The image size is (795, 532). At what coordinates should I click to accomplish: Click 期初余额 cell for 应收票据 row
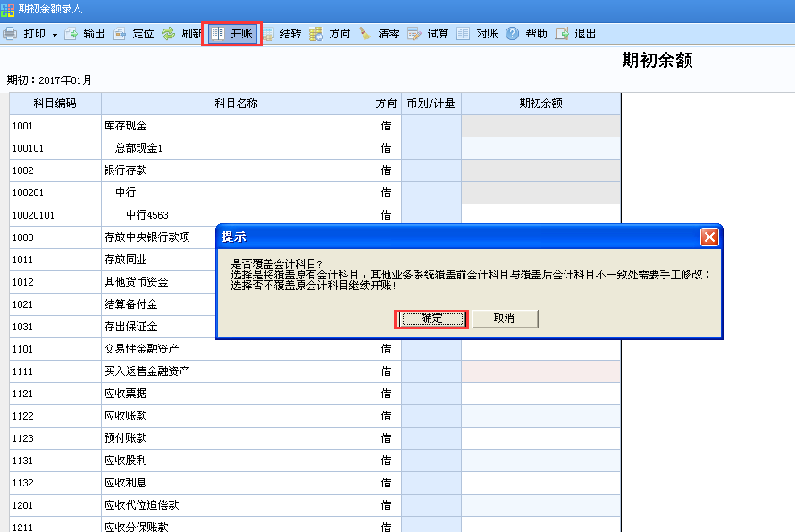click(x=540, y=394)
